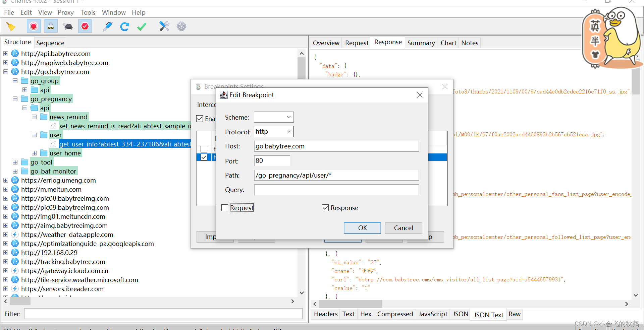This screenshot has width=644, height=330.
Task: Close the Edit Breakpoint dialog
Action: click(x=420, y=95)
